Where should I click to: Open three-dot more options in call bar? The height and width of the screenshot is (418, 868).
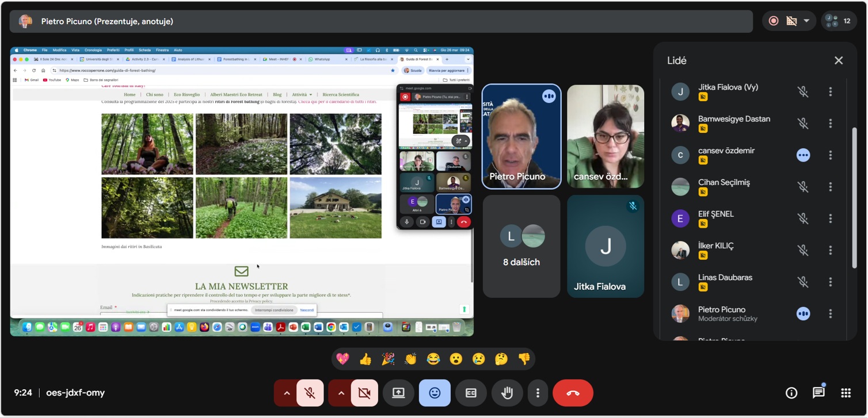tap(538, 393)
